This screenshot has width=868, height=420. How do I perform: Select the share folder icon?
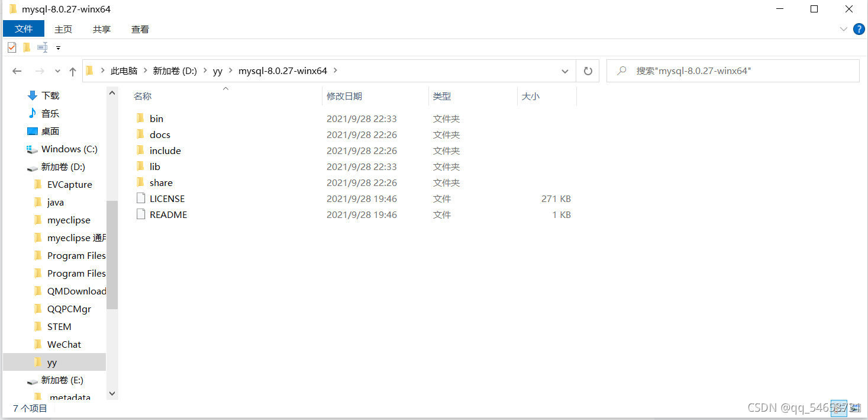coord(140,182)
